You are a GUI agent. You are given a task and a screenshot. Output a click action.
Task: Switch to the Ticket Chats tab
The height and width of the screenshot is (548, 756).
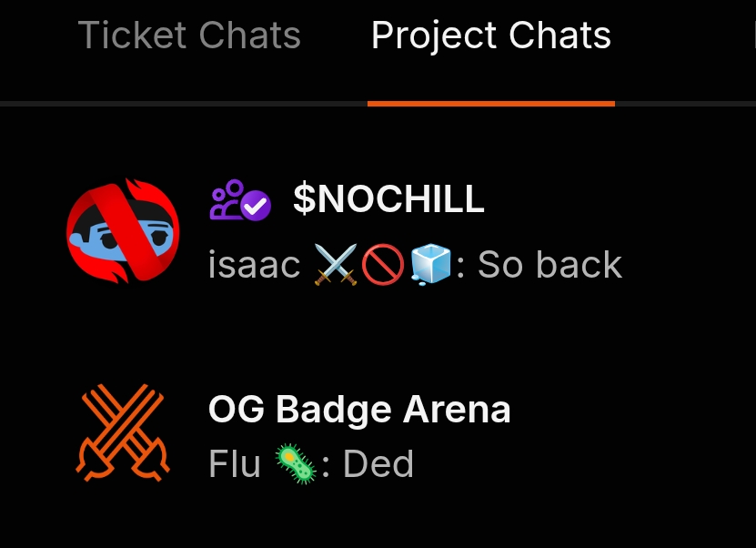pos(189,36)
